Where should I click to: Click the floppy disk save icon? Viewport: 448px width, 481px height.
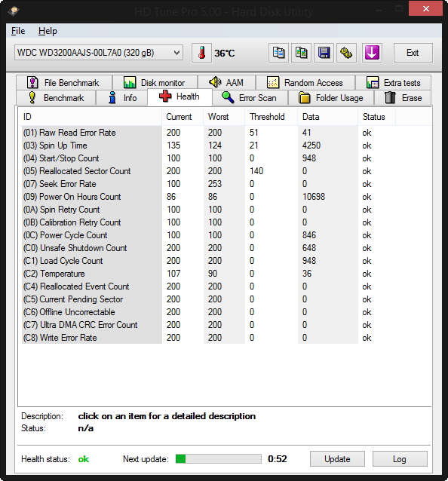click(324, 53)
